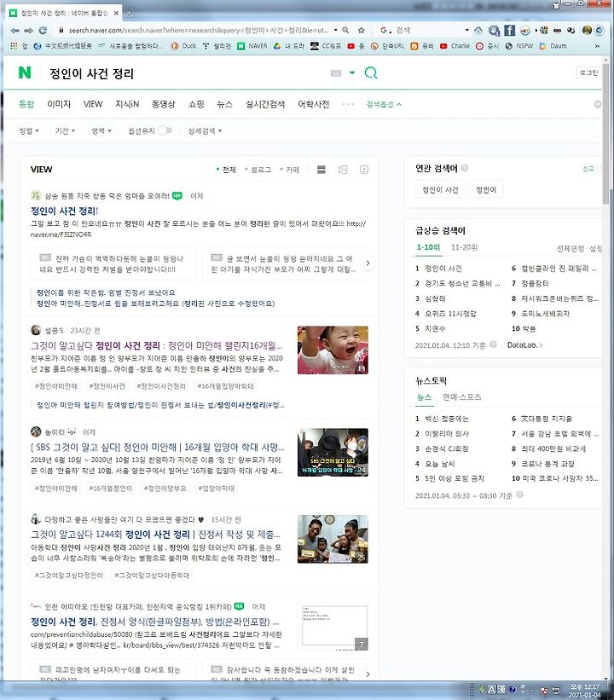
Task: Switch to the 동영상 tab
Action: [x=164, y=104]
